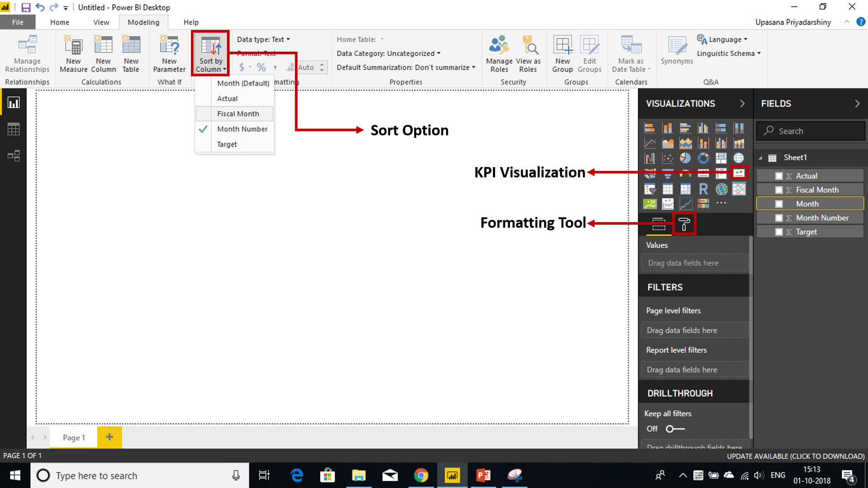Select the Table visualization
The width and height of the screenshot is (868, 488).
pyautogui.click(x=667, y=189)
